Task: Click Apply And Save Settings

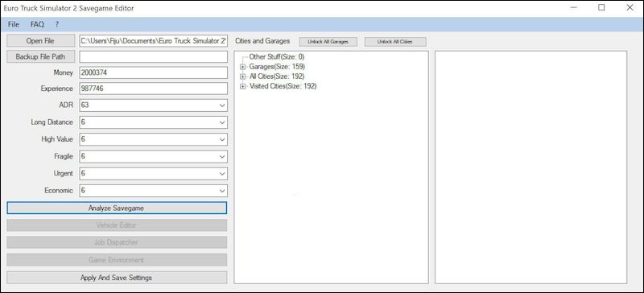Action: [x=117, y=278]
